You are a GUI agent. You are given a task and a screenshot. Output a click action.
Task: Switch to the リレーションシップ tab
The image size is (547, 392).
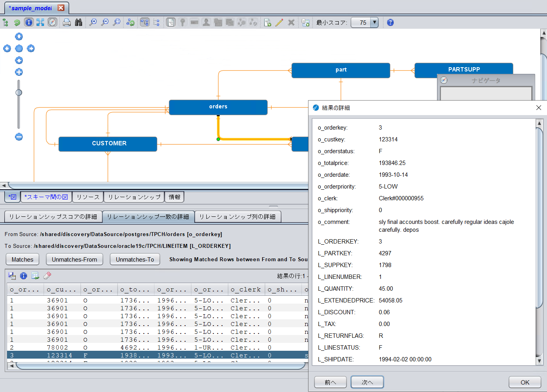point(134,197)
